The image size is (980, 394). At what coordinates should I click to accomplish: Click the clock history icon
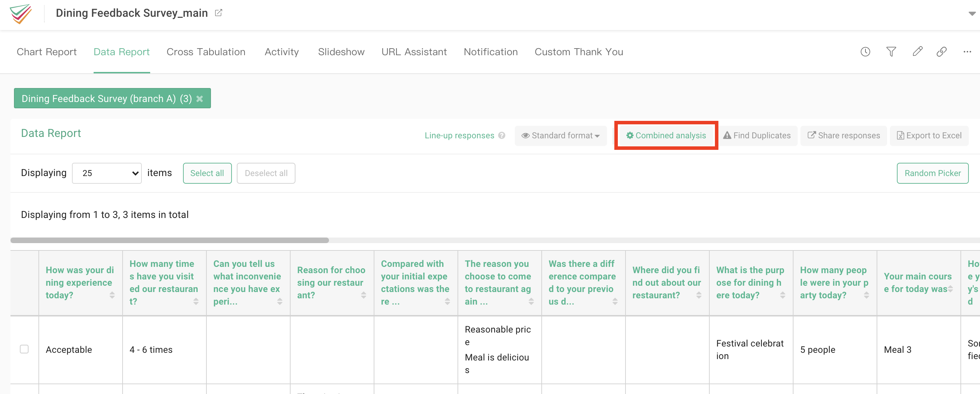pos(865,52)
